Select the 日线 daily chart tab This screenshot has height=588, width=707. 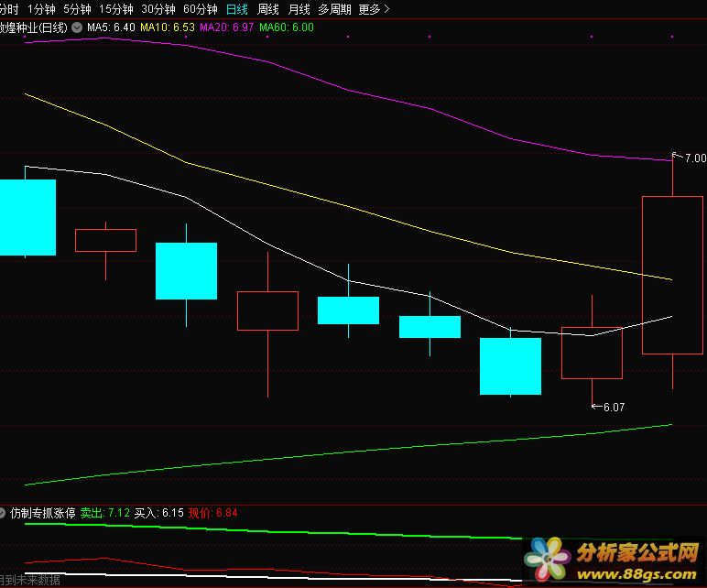pos(237,9)
